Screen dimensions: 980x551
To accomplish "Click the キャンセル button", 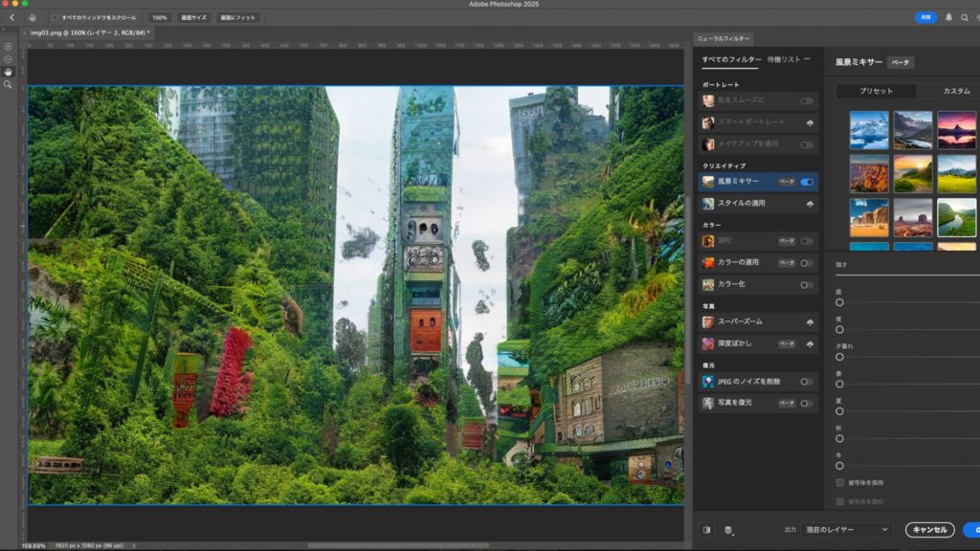I will point(929,529).
